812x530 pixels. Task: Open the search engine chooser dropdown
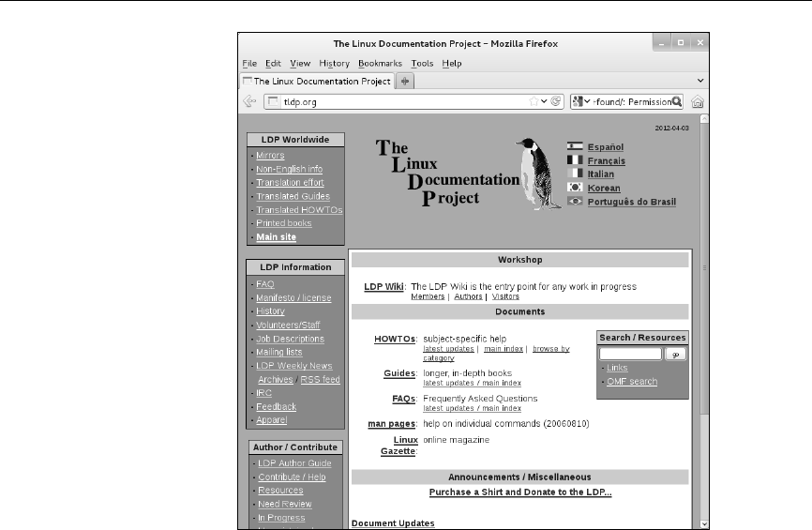[587, 101]
